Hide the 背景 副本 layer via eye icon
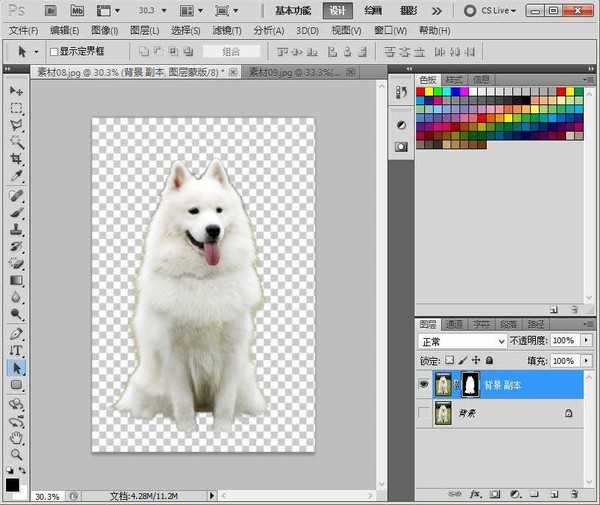600x505 pixels. click(424, 384)
